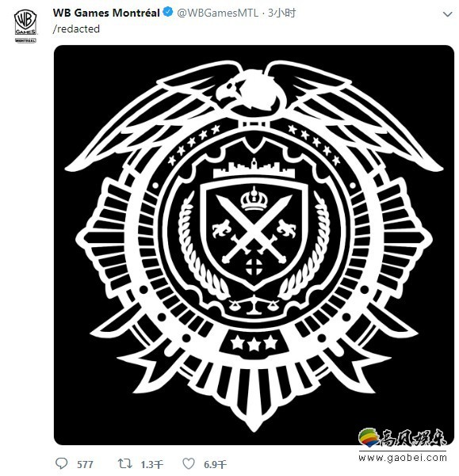Open the 3小时 timestamp permalink
This screenshot has height=476, width=459.
[x=281, y=13]
